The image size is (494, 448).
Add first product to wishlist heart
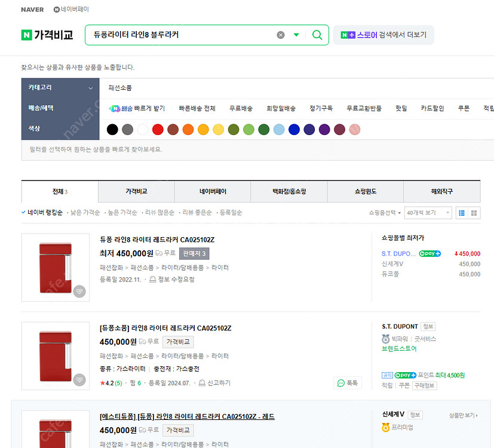pyautogui.click(x=79, y=291)
